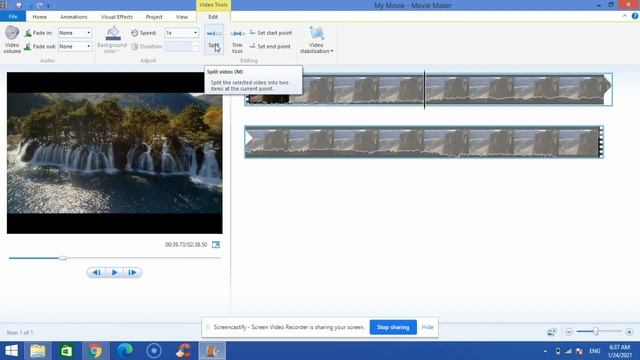Click the Split video button
The image size is (640, 360).
point(214,39)
